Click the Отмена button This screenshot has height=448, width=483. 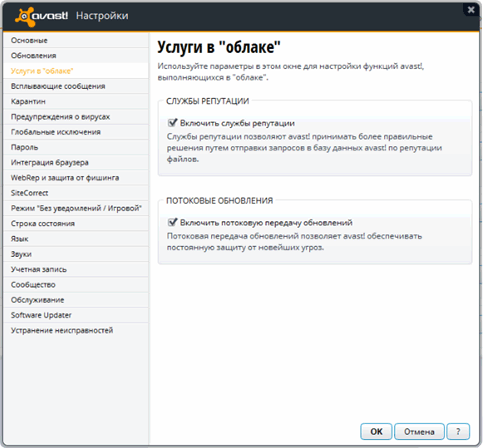pyautogui.click(x=419, y=432)
